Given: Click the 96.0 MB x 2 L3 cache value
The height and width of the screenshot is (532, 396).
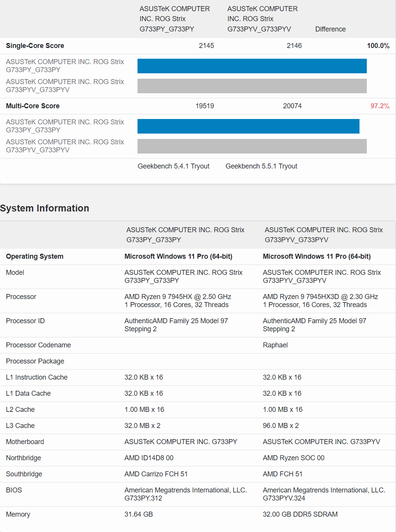Looking at the screenshot, I should (280, 426).
